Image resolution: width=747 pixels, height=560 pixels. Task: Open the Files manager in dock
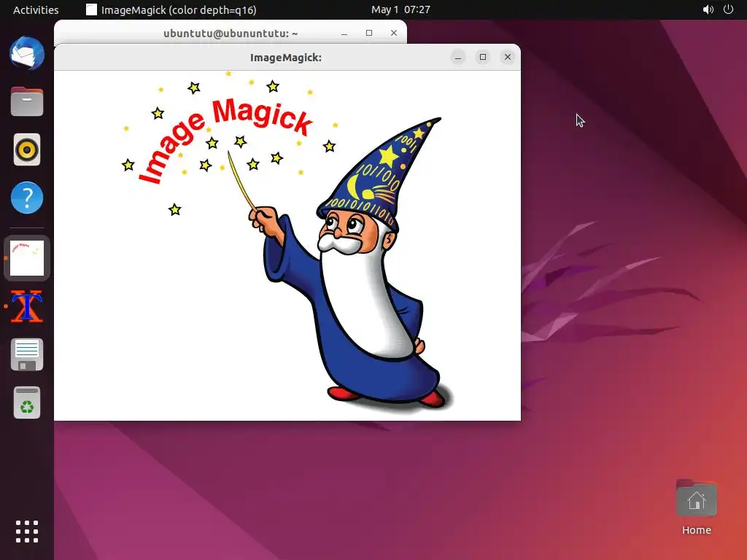coord(27,101)
